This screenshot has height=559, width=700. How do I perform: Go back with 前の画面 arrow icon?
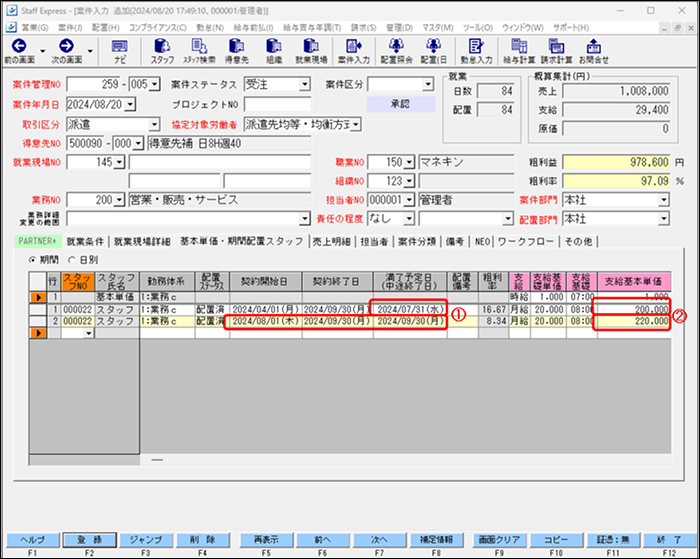click(x=19, y=46)
